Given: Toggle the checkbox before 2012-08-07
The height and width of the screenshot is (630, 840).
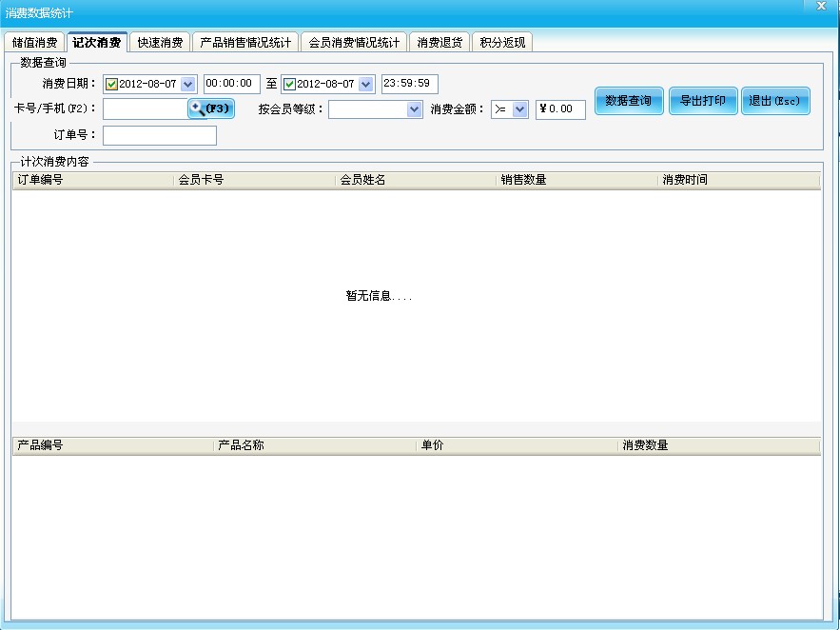Looking at the screenshot, I should [x=111, y=84].
